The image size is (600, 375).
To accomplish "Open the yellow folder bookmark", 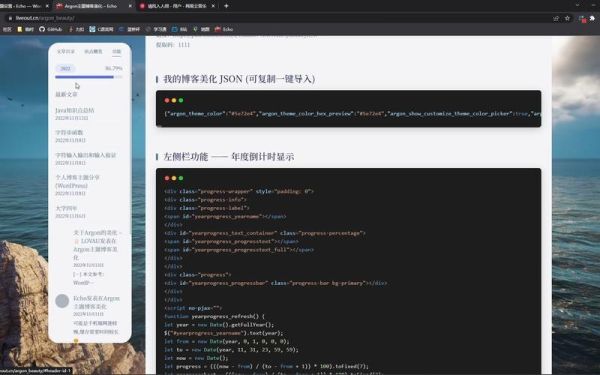I will [26, 29].
